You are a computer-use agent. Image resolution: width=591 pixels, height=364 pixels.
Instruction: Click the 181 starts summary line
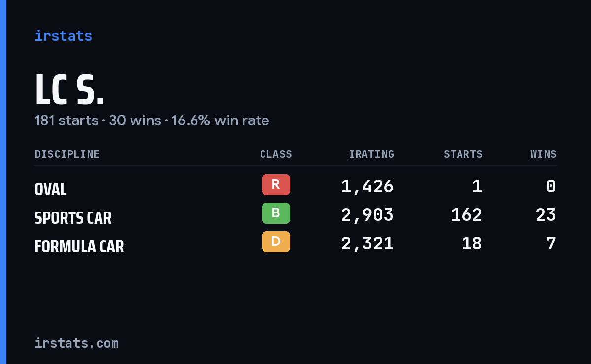[152, 121]
